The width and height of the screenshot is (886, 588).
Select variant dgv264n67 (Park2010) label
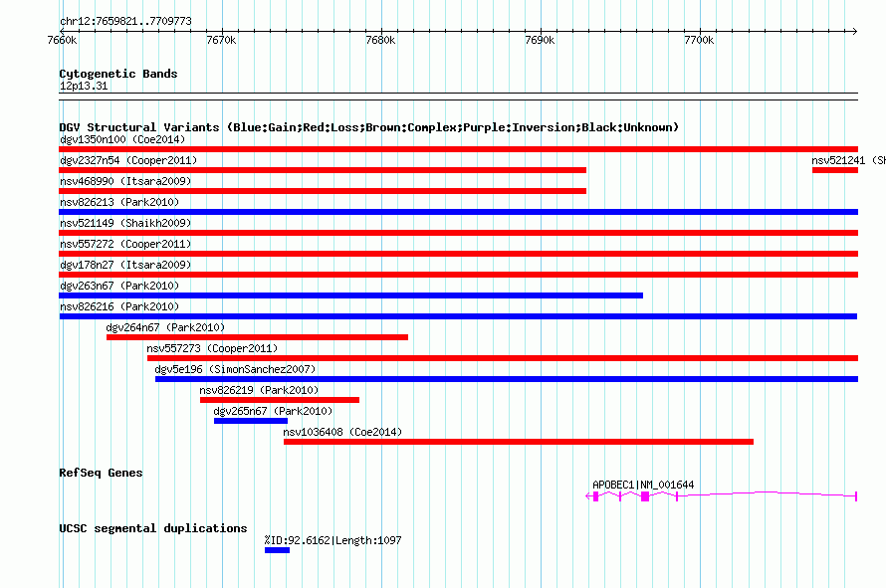pos(165,327)
